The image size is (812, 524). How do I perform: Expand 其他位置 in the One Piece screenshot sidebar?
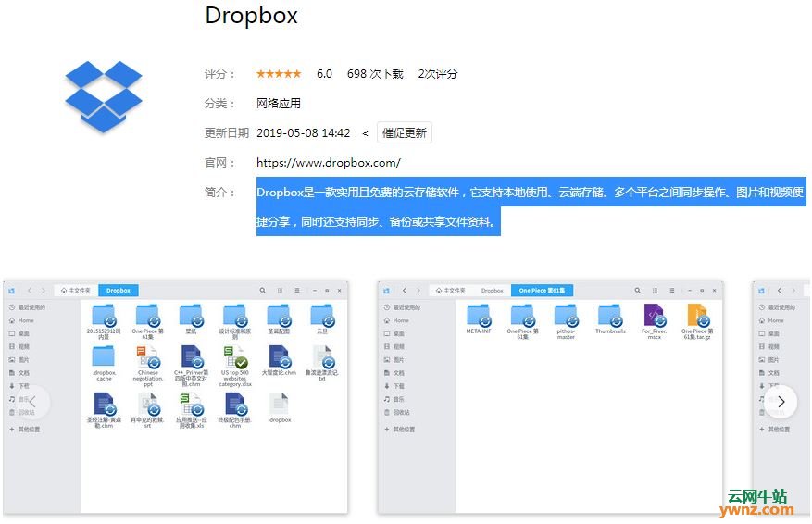[400, 430]
